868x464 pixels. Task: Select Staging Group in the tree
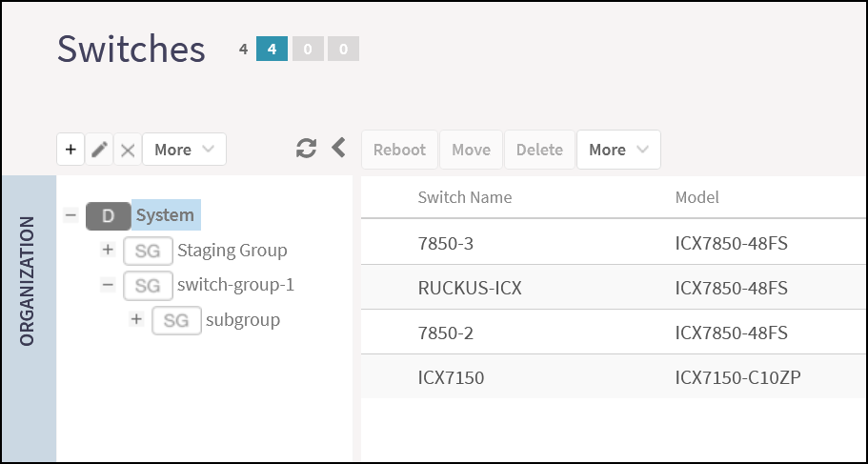pos(232,251)
